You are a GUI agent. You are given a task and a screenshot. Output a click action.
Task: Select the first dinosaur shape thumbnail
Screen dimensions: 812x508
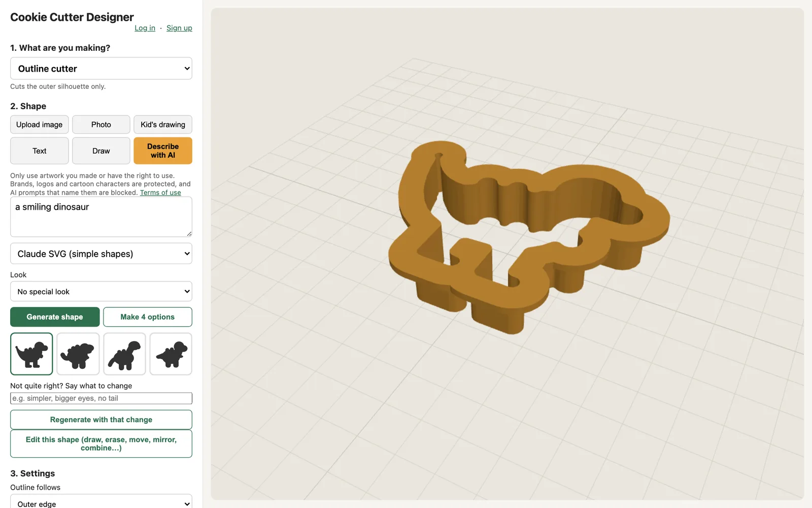[x=31, y=354]
